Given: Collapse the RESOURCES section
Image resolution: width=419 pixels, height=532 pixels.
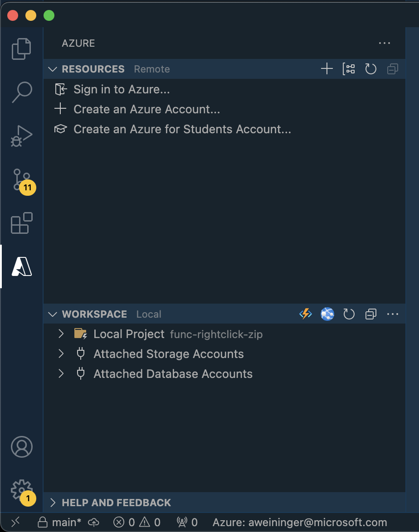Looking at the screenshot, I should coord(52,69).
